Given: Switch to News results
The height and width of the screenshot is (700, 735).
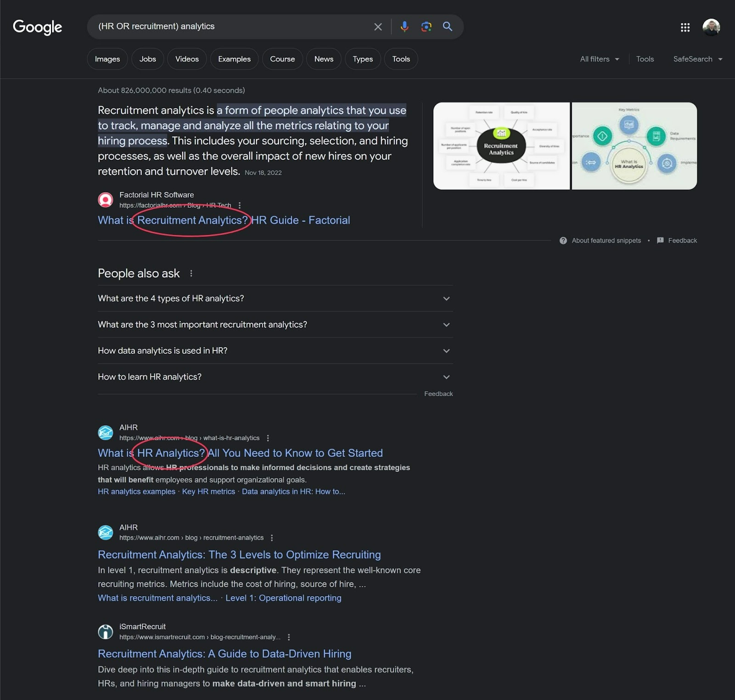Looking at the screenshot, I should (x=324, y=59).
